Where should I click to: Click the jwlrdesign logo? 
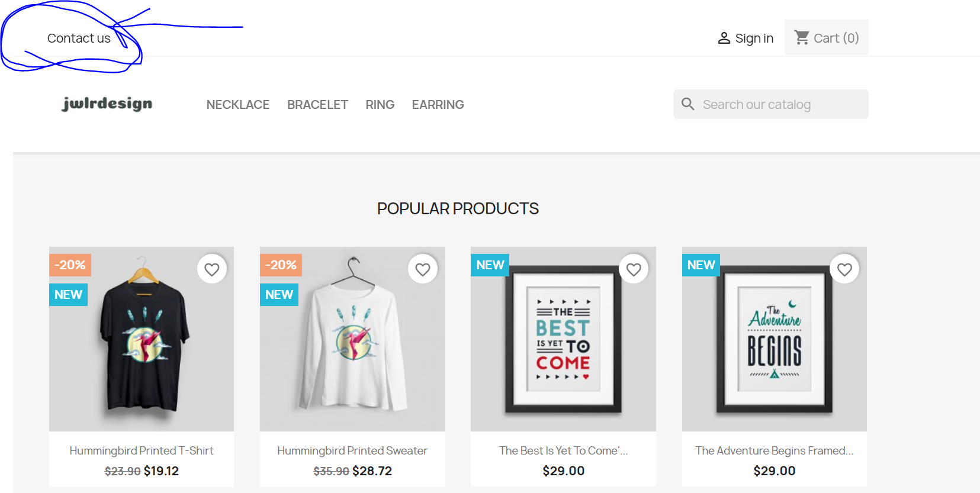click(107, 104)
